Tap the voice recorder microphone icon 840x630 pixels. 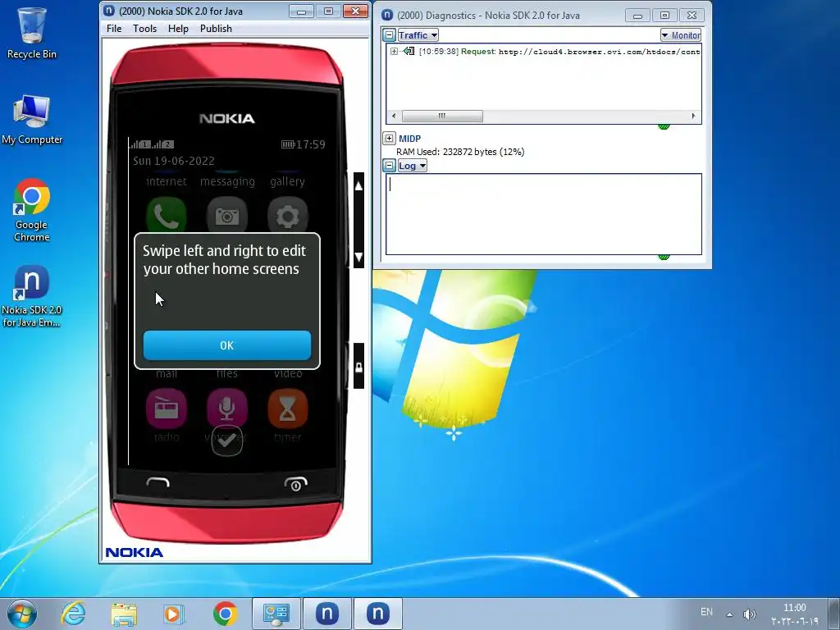point(227,409)
